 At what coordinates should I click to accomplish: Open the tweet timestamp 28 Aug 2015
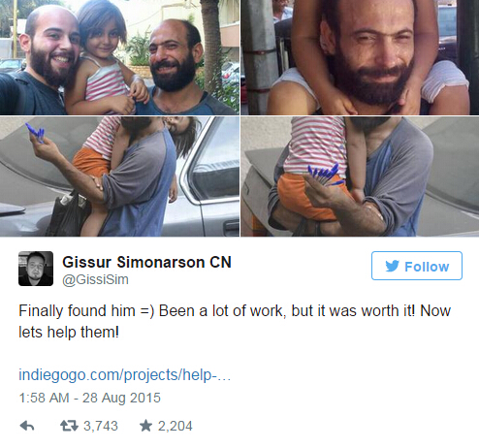89,398
